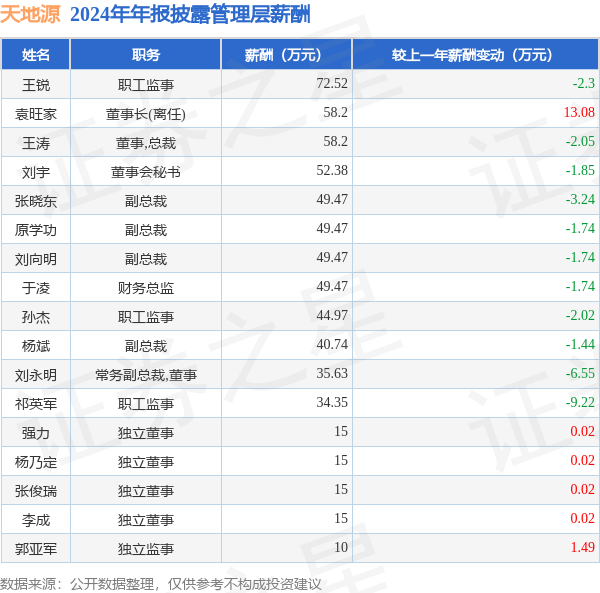Click the 天地源 company name in title
This screenshot has height=593, width=600.
coord(30,15)
